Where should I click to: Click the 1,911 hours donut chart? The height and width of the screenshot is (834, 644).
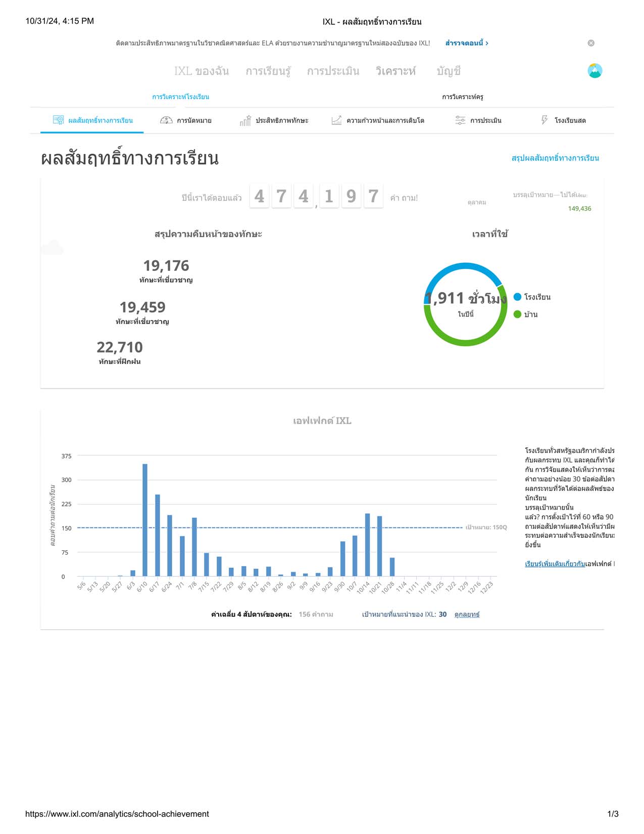pos(465,304)
